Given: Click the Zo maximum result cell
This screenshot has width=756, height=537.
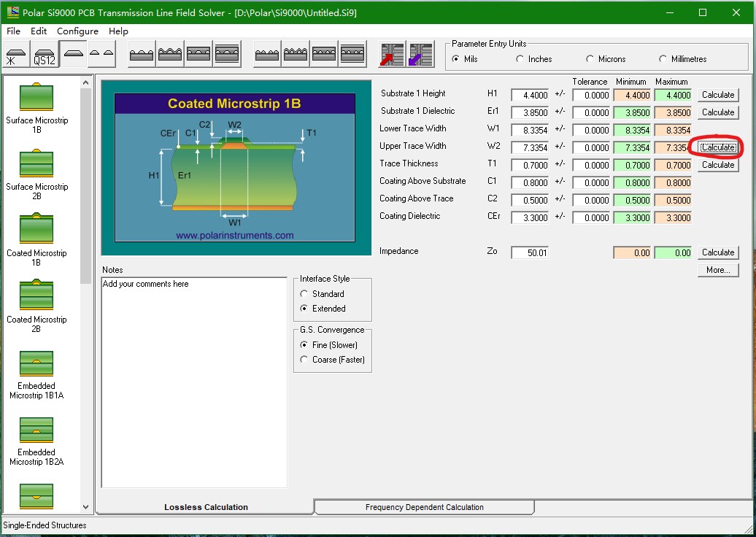Looking at the screenshot, I should 673,252.
